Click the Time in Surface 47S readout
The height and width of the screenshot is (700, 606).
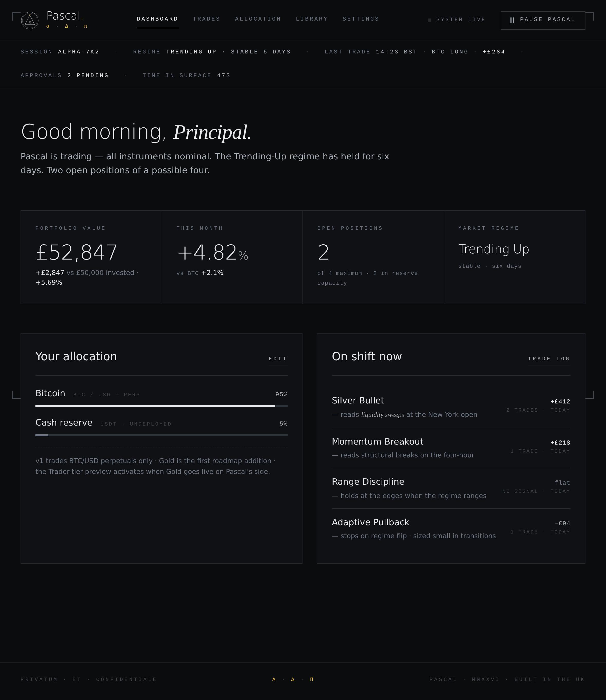(x=224, y=76)
